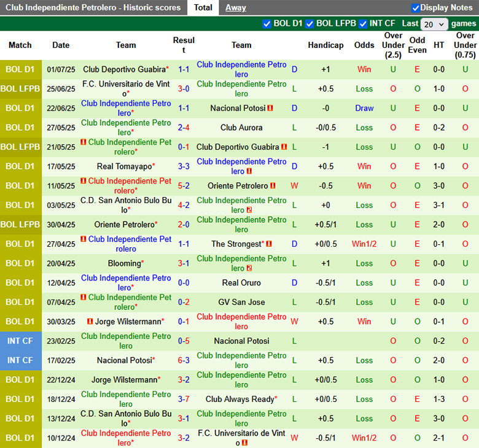Screen dimensions: 479x448
Task: Open the 3-0 result of 25/06/25
Action: point(184,89)
